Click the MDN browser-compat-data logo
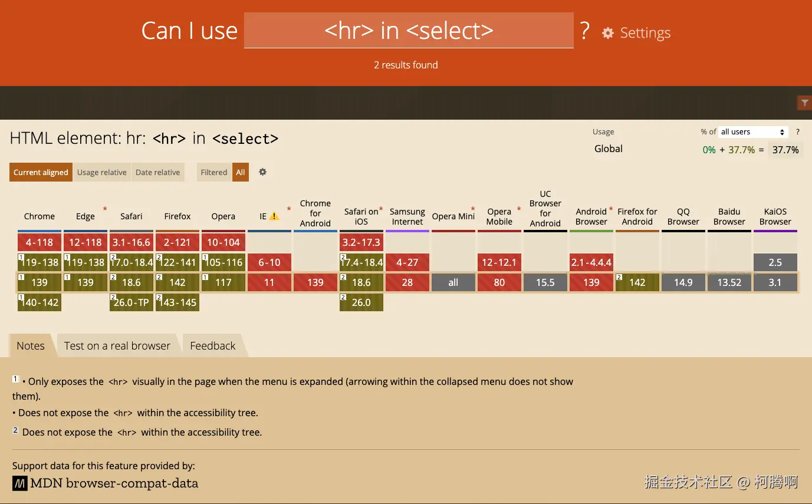This screenshot has width=812, height=504. [x=20, y=483]
